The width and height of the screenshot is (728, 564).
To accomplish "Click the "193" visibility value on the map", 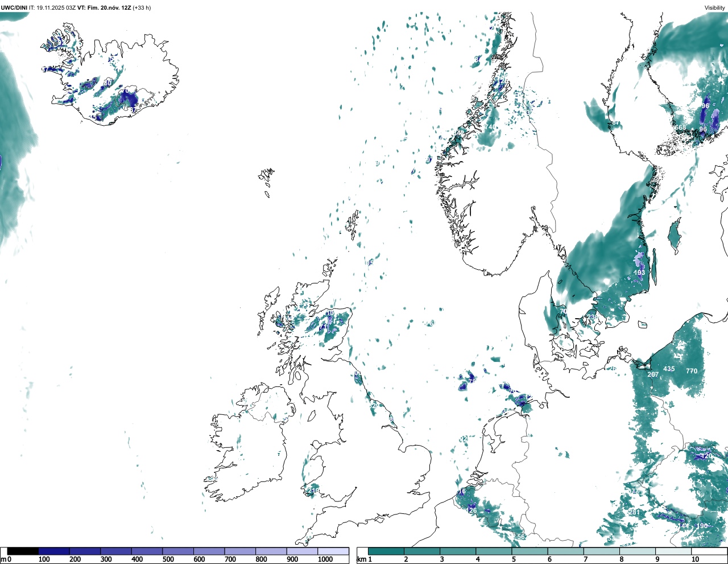I will pyautogui.click(x=639, y=273).
